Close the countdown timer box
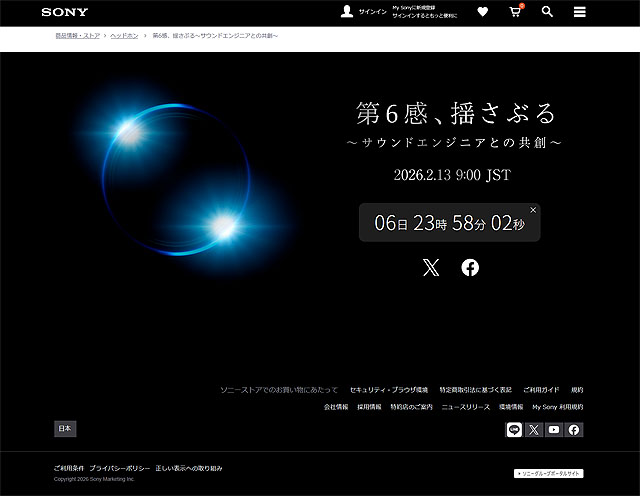Image resolution: width=640 pixels, height=496 pixels. (x=533, y=210)
